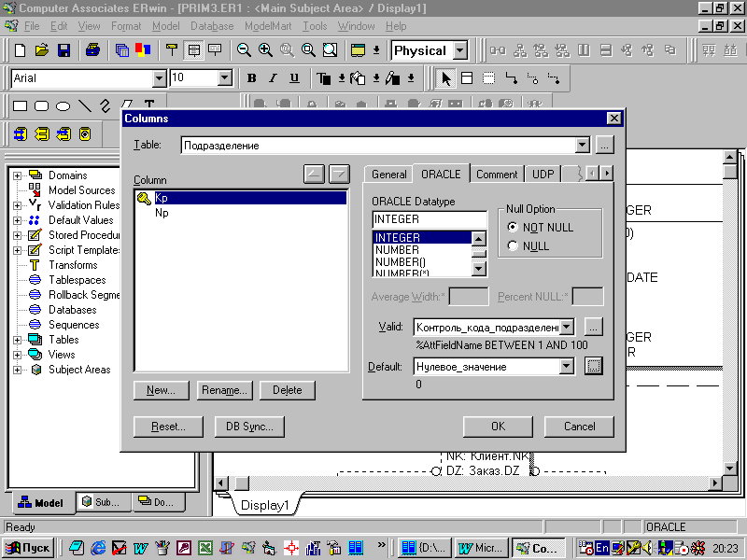Click the zoom in magnifier icon
747x560 pixels.
pos(265,50)
